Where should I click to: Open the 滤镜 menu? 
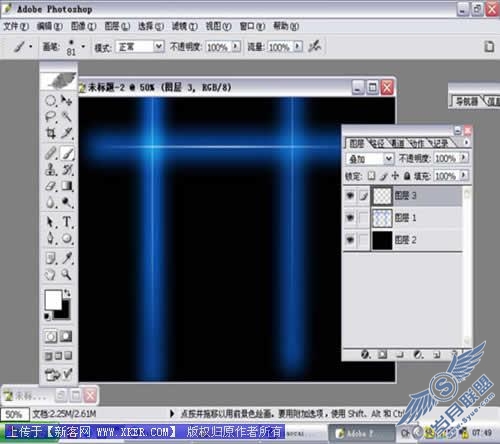click(x=184, y=26)
